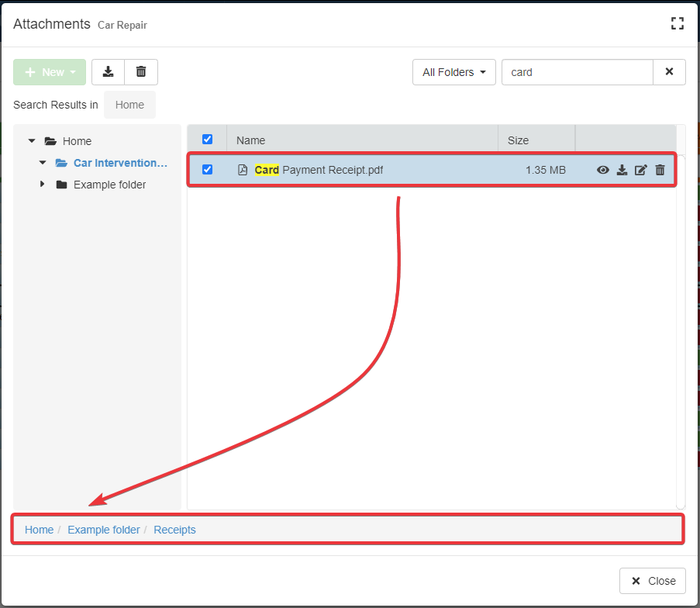Click the toolbar trash delete button
The height and width of the screenshot is (608, 700).
click(x=141, y=72)
